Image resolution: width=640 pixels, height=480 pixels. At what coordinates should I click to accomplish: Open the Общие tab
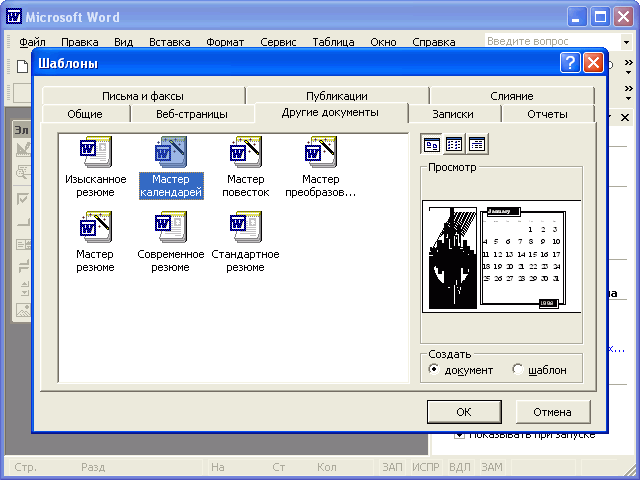pos(85,114)
